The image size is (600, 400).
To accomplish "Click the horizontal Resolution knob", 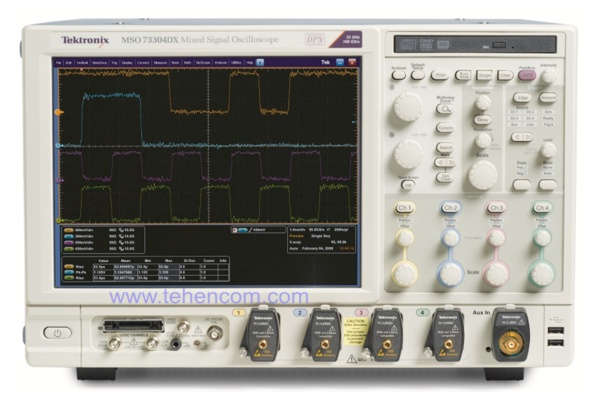I will click(x=483, y=141).
